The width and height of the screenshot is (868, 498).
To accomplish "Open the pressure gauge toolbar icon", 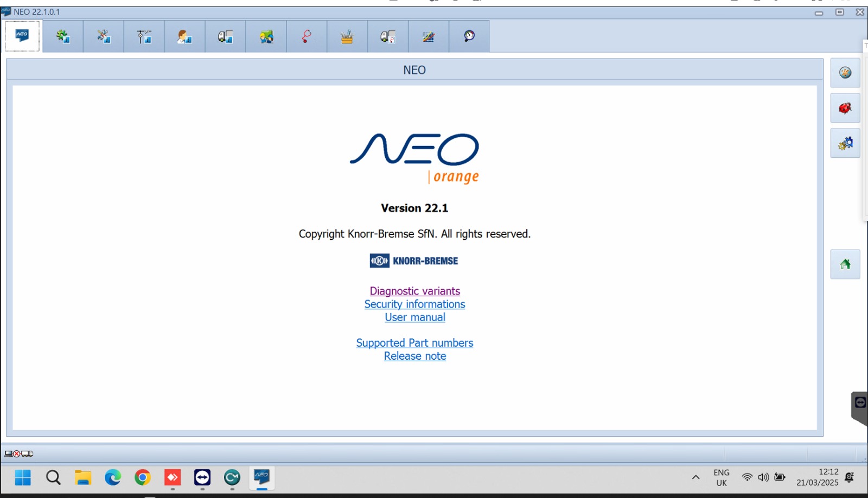I will [x=469, y=36].
